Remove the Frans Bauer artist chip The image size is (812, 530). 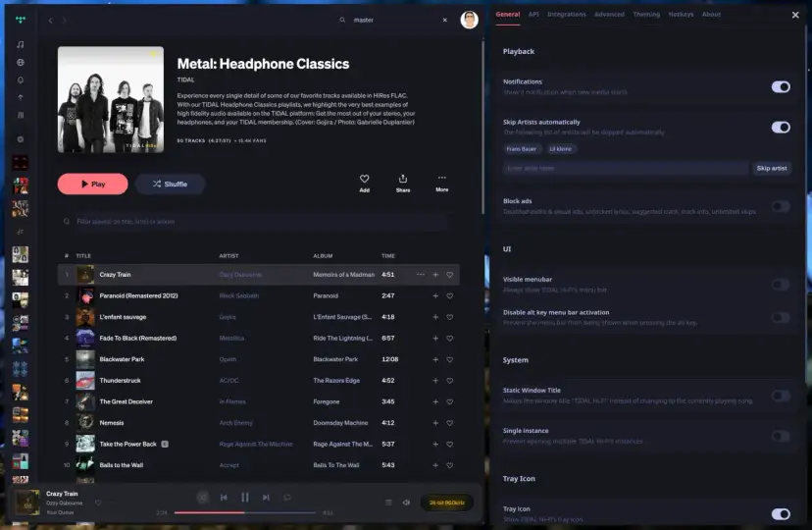point(522,148)
